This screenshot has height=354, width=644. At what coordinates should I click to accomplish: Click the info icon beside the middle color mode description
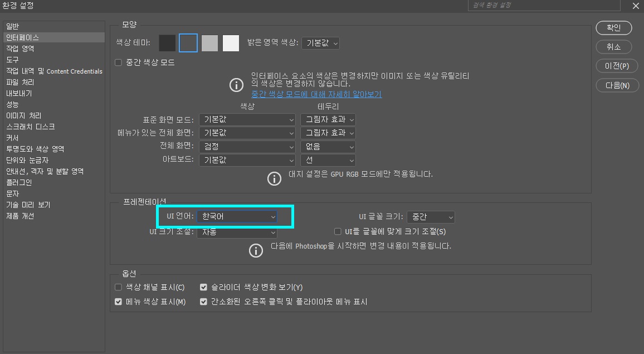coord(237,85)
